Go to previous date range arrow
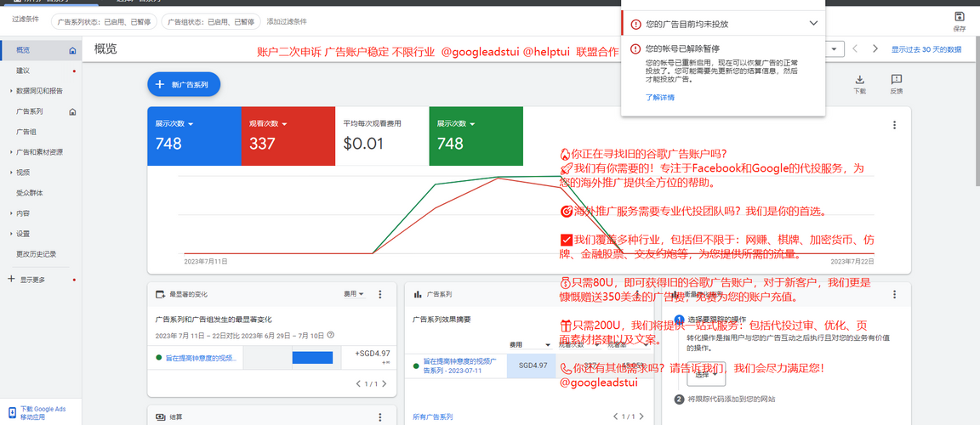 pyautogui.click(x=855, y=49)
